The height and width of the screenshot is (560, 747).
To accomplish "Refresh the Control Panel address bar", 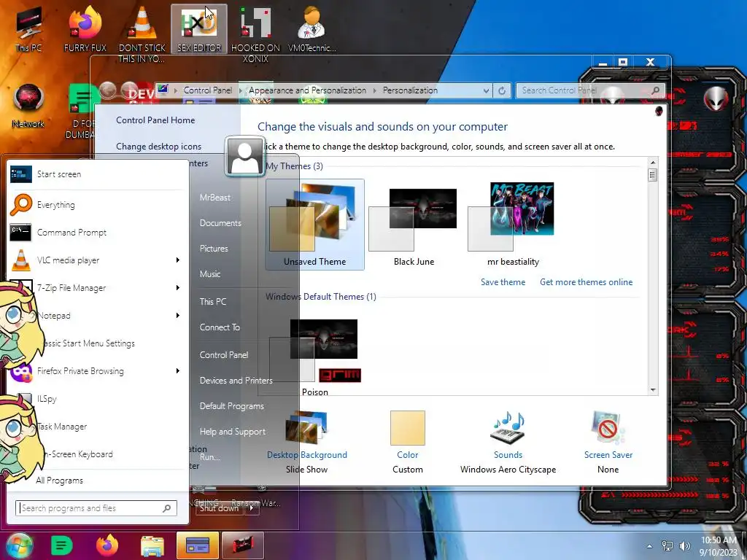I will point(502,90).
